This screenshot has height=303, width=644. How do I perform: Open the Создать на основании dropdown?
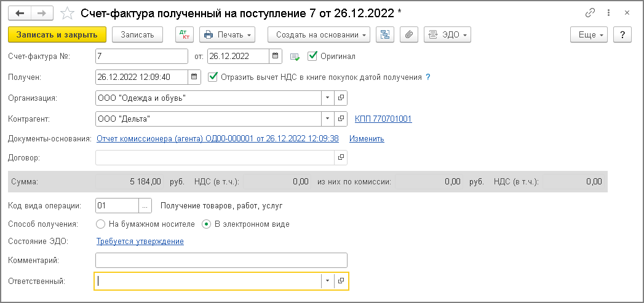(x=322, y=35)
